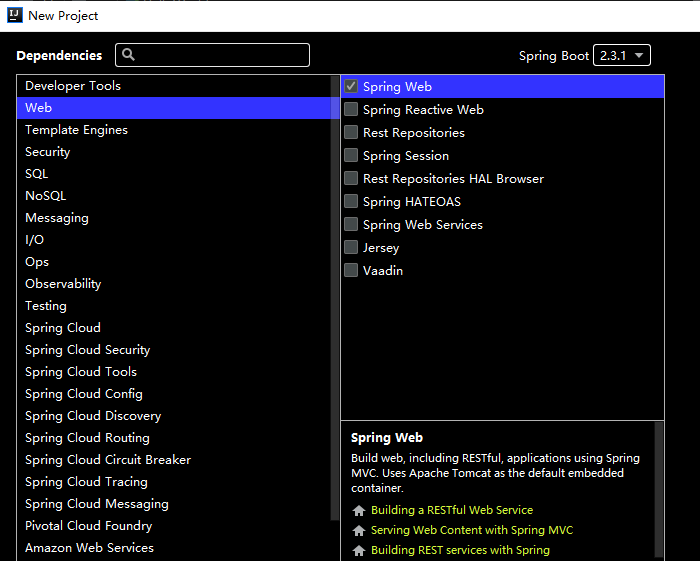
Task: Select the Spring Cloud Security category
Action: [174, 349]
